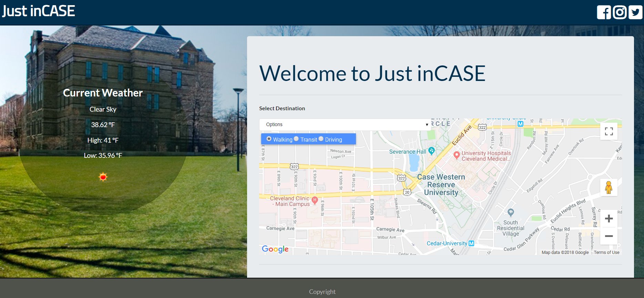
Task: Click the 'Current Weather' heading
Action: coord(103,93)
